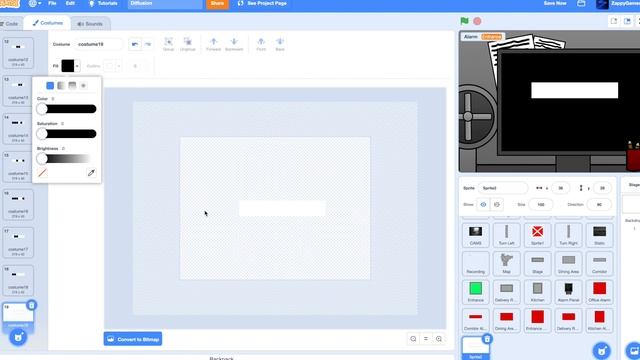Delete the selected costume 19

[31, 305]
